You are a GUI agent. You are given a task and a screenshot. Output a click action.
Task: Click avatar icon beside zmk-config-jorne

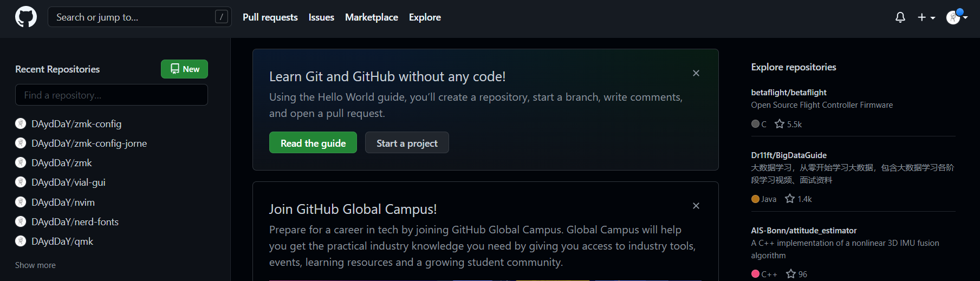[21, 143]
